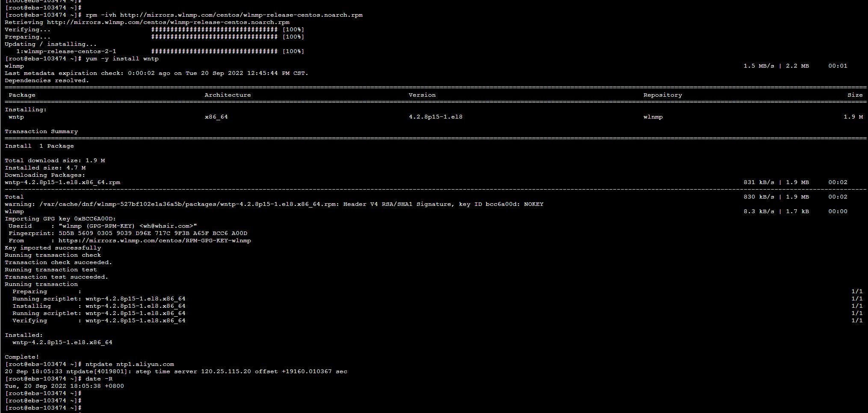The height and width of the screenshot is (413, 868).
Task: Click the 'ntpdate ntp1.aliyun.com' command
Action: click(130, 364)
